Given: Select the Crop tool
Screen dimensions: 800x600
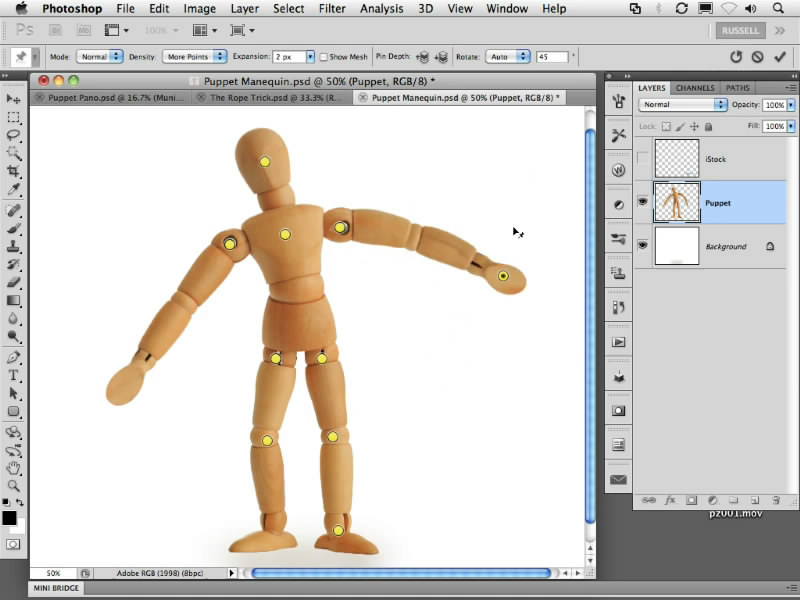Looking at the screenshot, I should 14,172.
